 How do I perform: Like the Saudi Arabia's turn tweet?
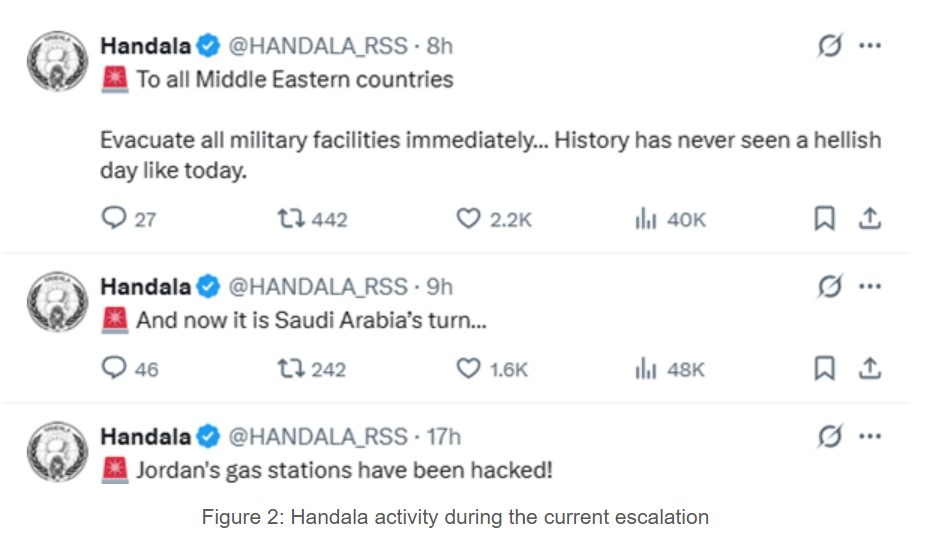(x=468, y=369)
